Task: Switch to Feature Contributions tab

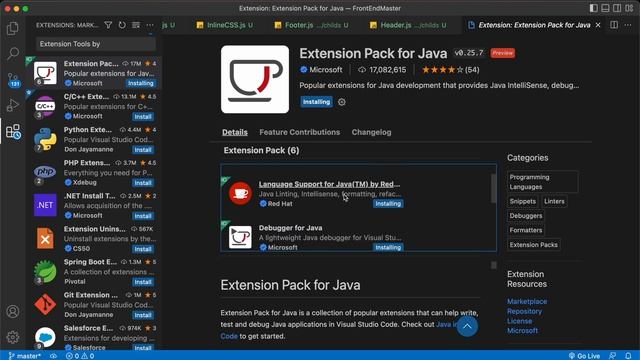Action: point(300,132)
